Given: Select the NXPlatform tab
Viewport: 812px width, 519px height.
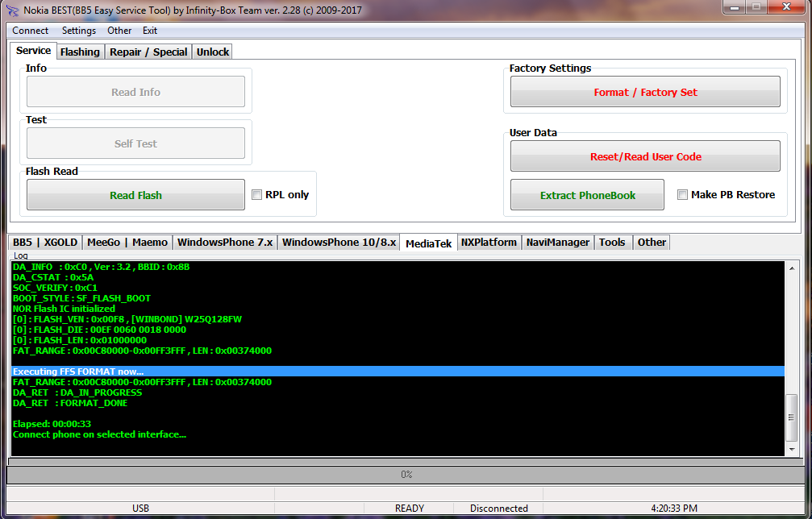Looking at the screenshot, I should [489, 242].
